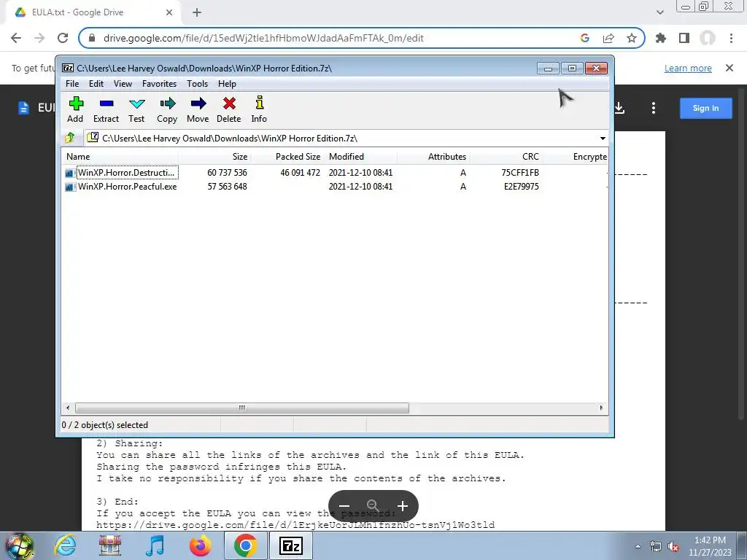This screenshot has width=747, height=560.
Task: Open the Help menu in 7-Zip
Action: (x=228, y=84)
